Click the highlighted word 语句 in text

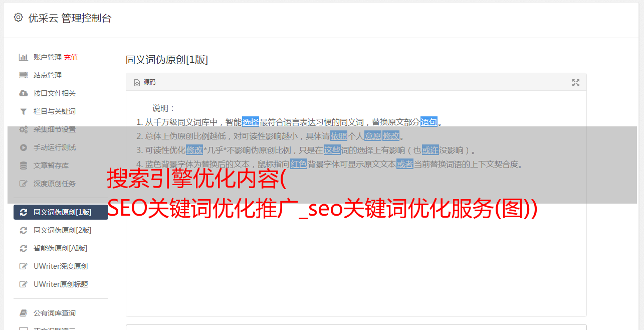429,122
